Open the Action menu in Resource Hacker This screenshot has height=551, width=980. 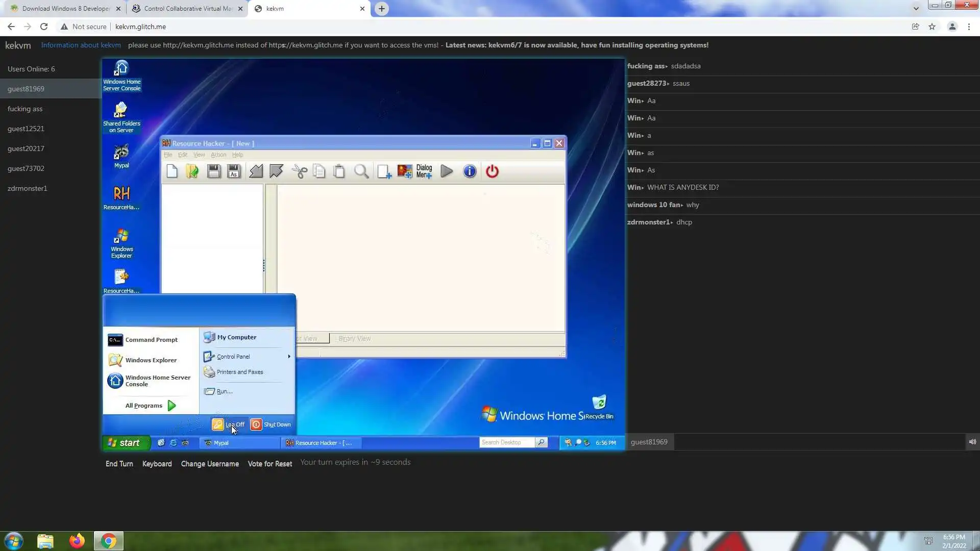[x=218, y=155]
